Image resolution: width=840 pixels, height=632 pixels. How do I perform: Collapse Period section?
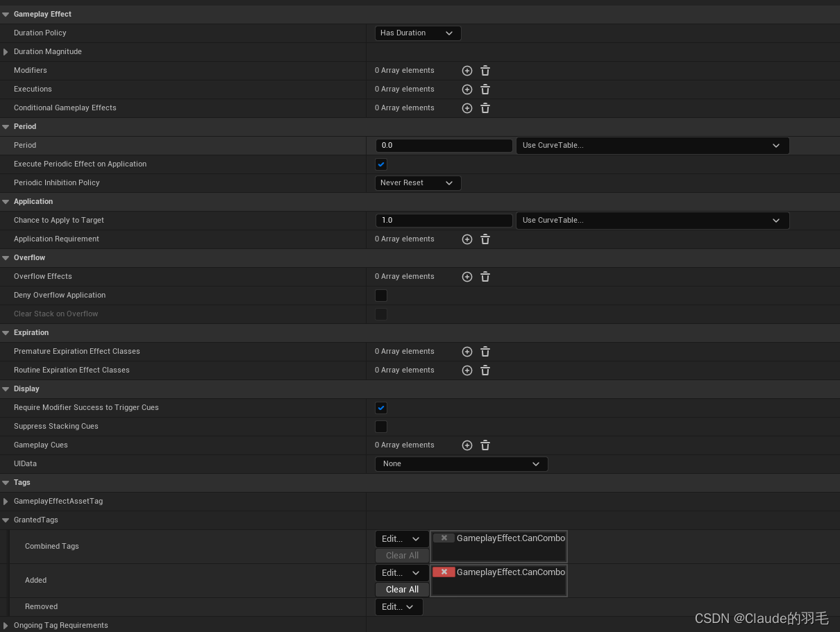(6, 127)
